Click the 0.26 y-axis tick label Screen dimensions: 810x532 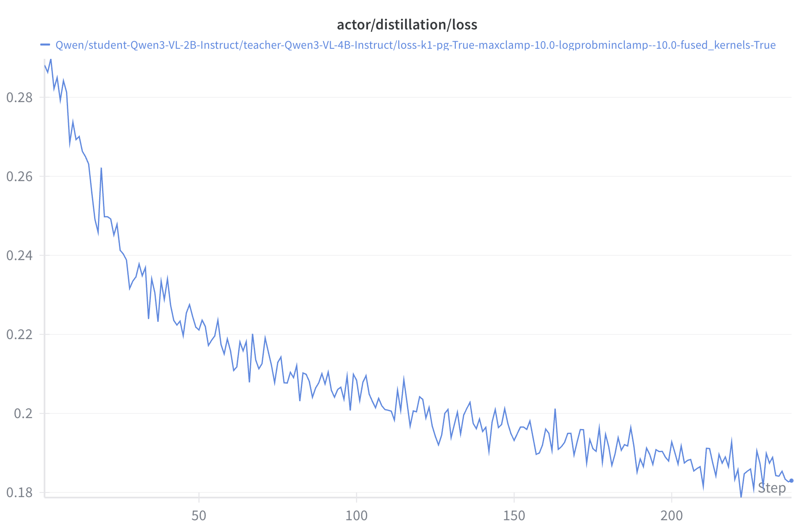[19, 176]
